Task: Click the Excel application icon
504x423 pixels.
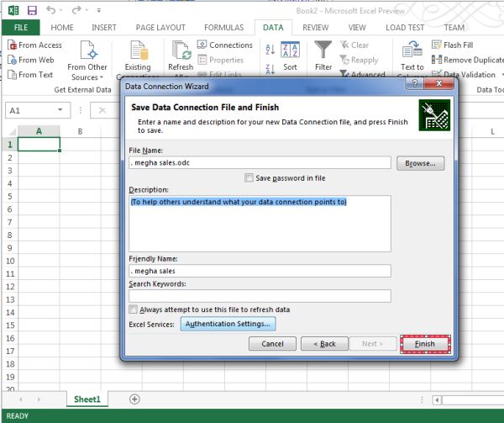Action: tap(13, 11)
